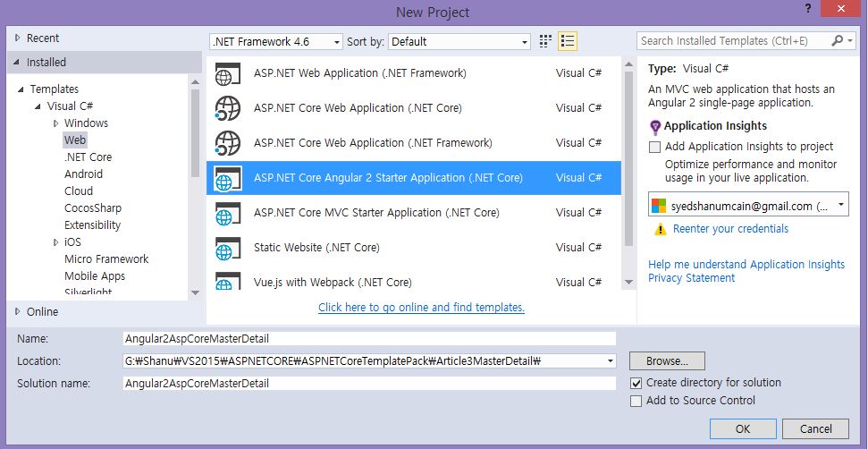Click the Vue.js with Webpack template icon
868x449 pixels.
pos(228,281)
